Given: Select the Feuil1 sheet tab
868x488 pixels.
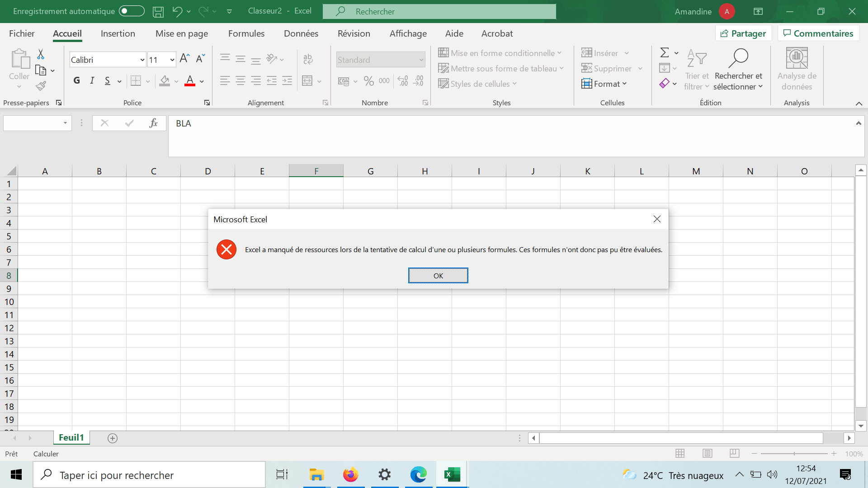Looking at the screenshot, I should 71,437.
